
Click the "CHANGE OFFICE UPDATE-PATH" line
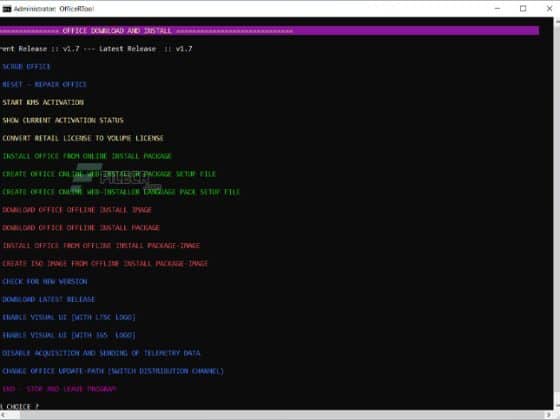click(113, 371)
